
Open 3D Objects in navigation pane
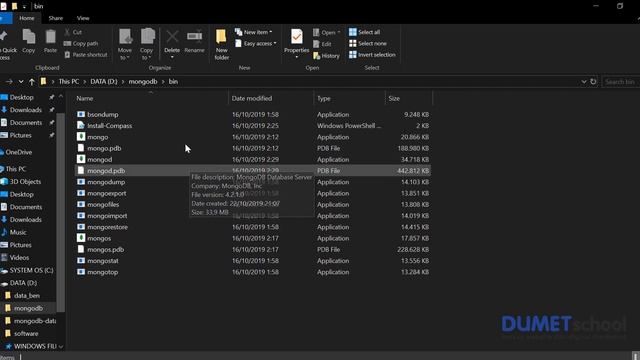click(x=25, y=182)
